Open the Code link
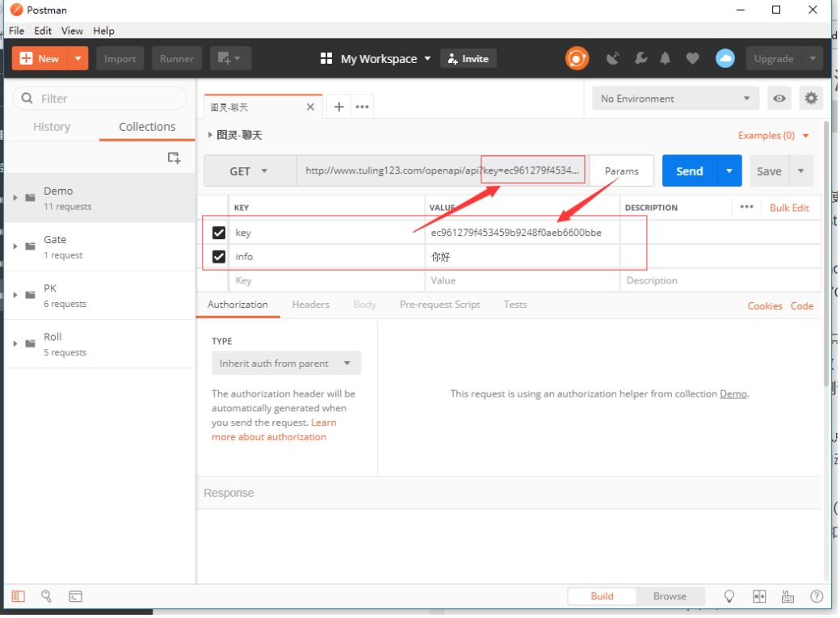 (x=802, y=306)
